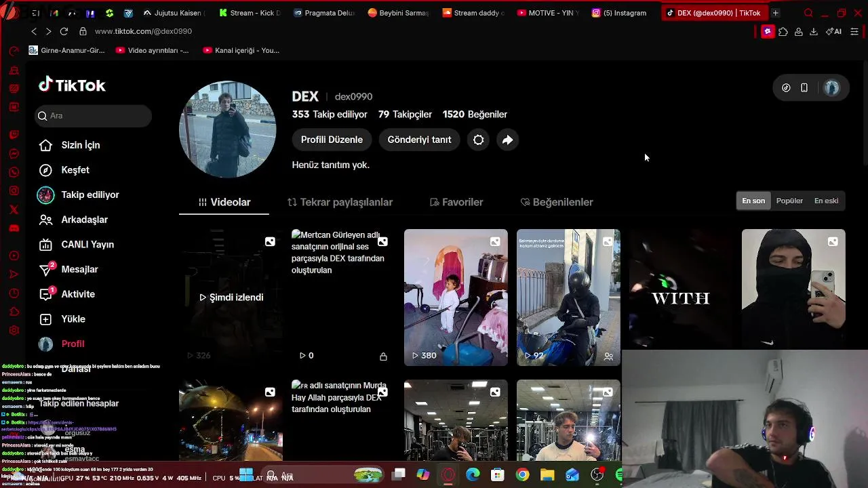
Task: Sort videos by En eski
Action: (x=826, y=201)
